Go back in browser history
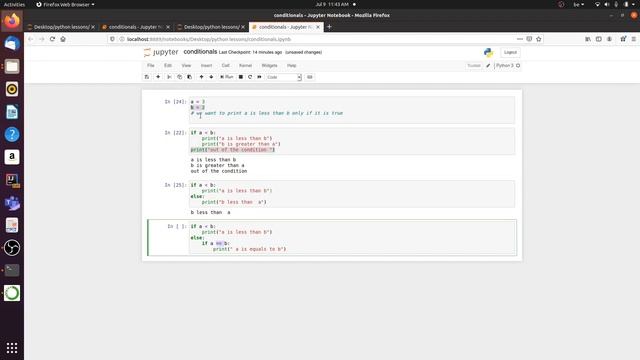640x360 pixels. [x=31, y=39]
